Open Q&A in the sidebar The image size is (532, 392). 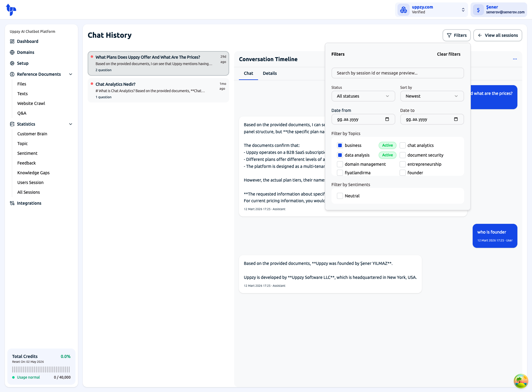point(22,113)
